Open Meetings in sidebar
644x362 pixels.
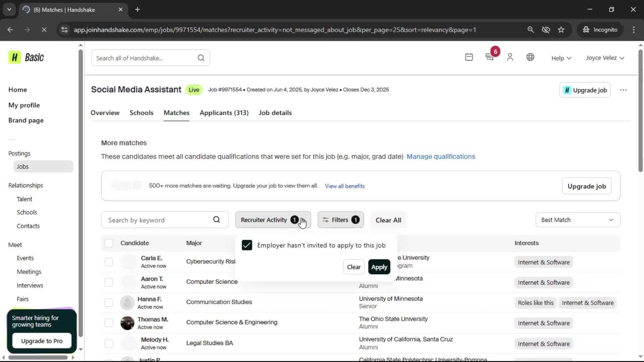pyautogui.click(x=29, y=272)
